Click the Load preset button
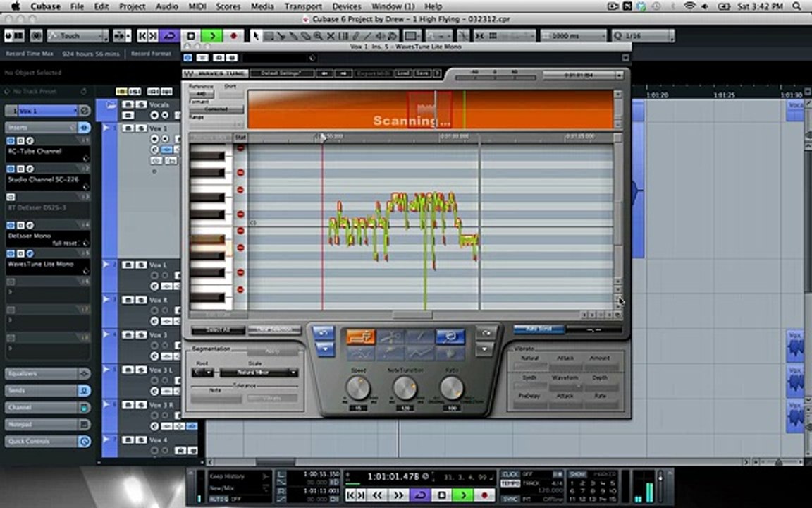The height and width of the screenshot is (508, 812). click(x=403, y=73)
